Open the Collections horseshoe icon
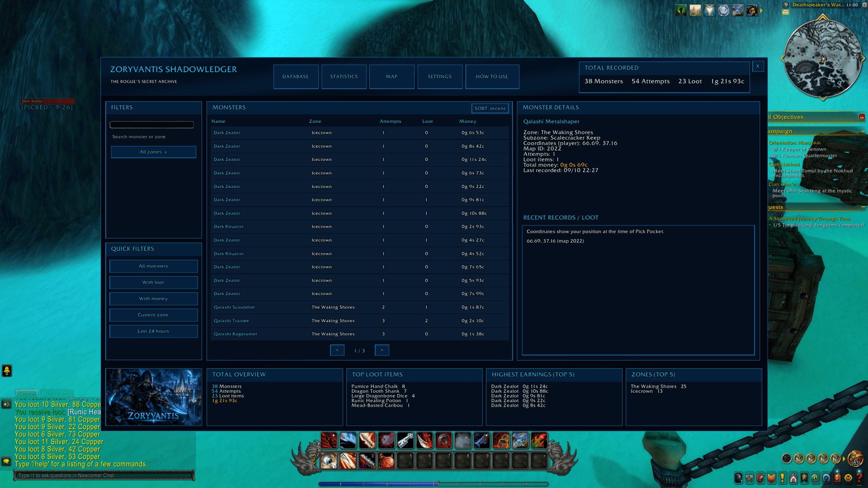The height and width of the screenshot is (488, 868). coord(826,478)
